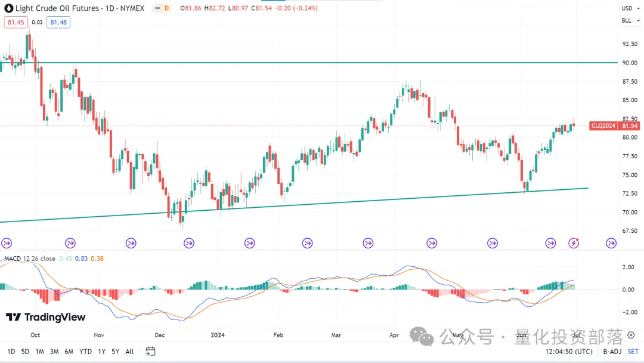Click the Mar label on time axis
Screen dimensions: 644x363
click(336, 335)
